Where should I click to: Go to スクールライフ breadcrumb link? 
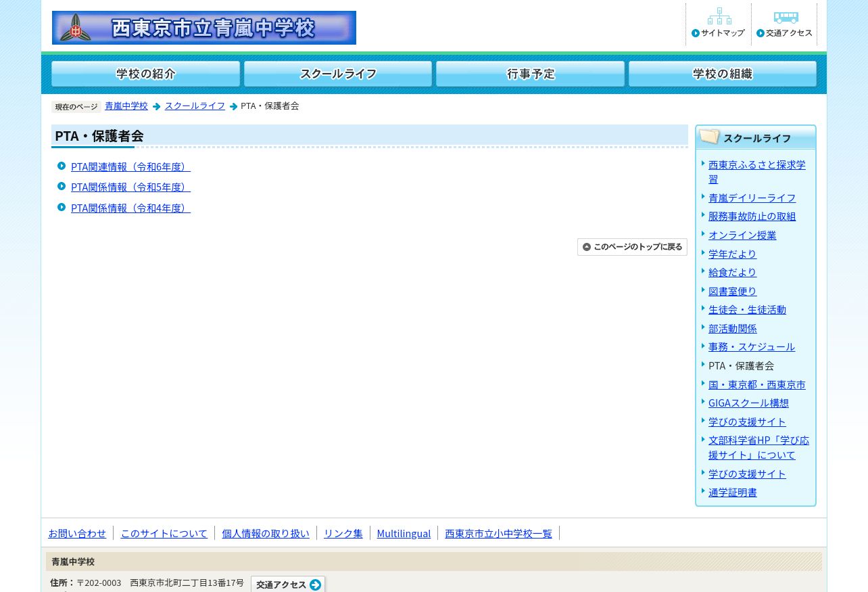[195, 106]
